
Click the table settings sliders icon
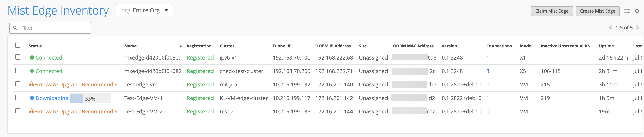pos(627,11)
